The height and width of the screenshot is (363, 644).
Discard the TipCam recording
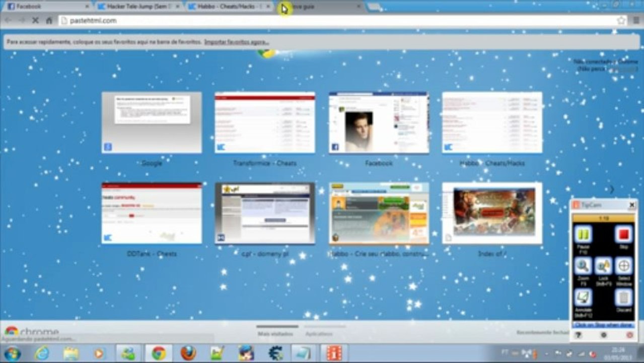tap(624, 297)
